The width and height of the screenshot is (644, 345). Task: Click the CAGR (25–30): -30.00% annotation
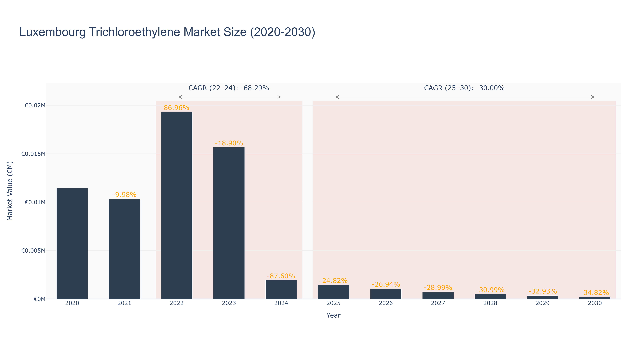pyautogui.click(x=464, y=88)
